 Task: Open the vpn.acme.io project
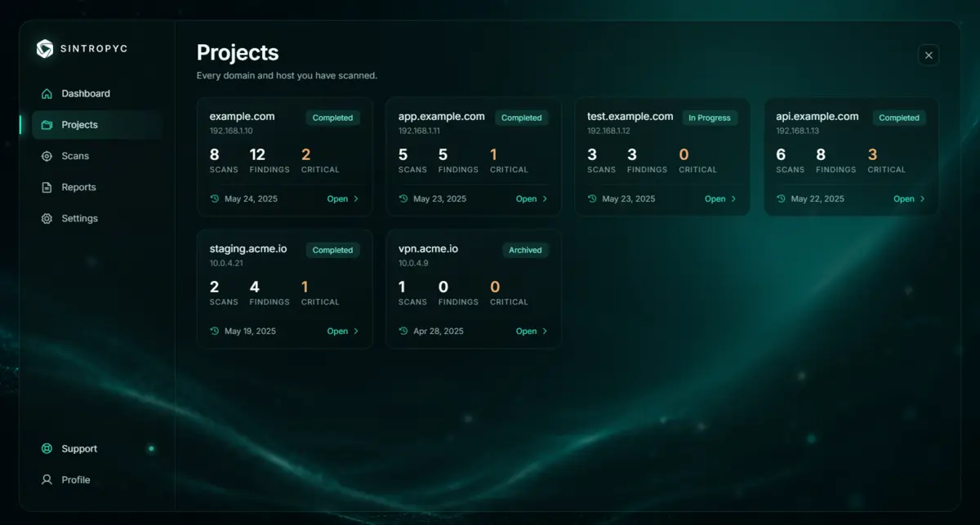(x=532, y=331)
